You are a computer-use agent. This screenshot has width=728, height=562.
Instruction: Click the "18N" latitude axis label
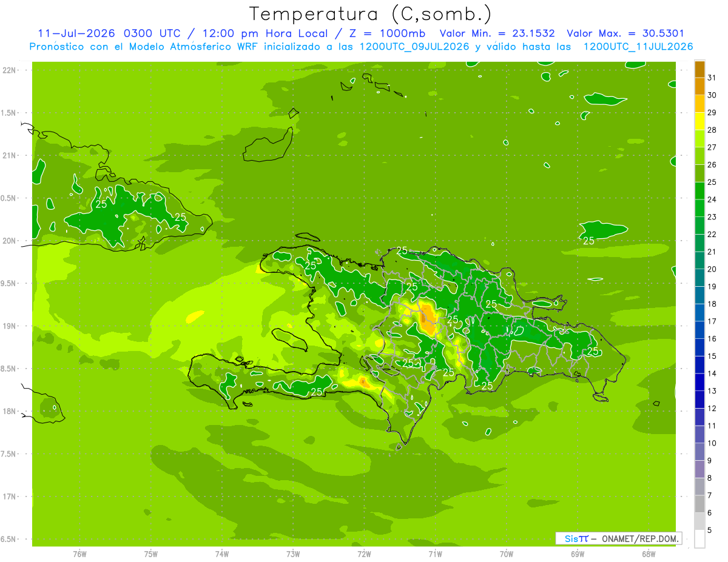(10, 411)
